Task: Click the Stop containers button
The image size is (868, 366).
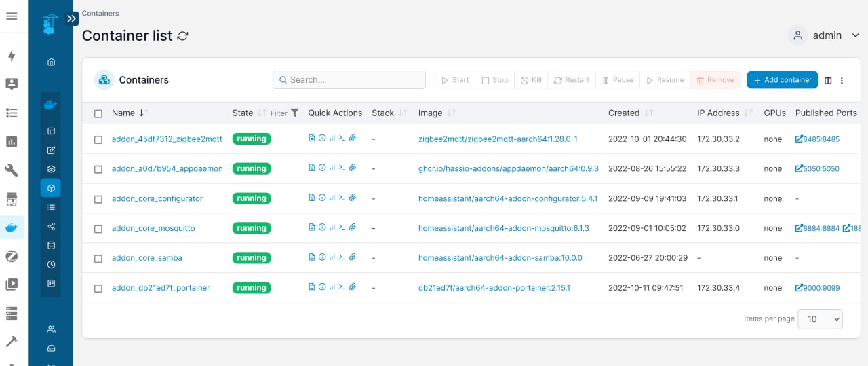Action: tap(495, 80)
